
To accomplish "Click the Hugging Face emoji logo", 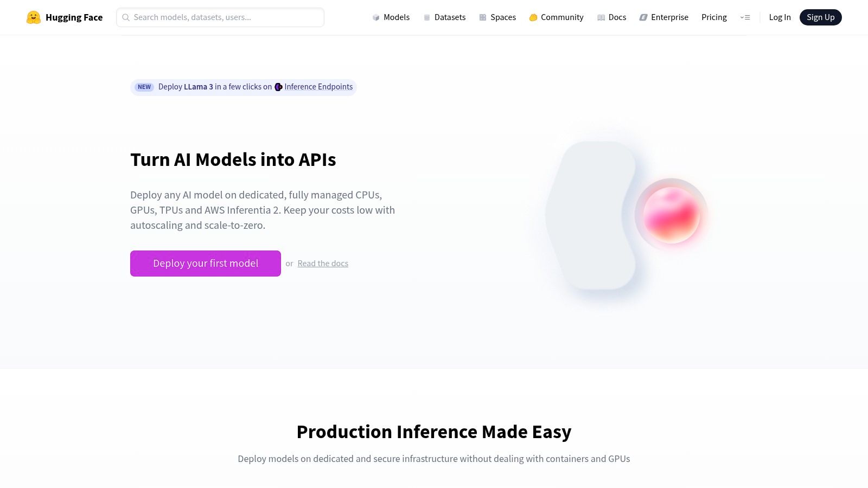I will 34,17.
